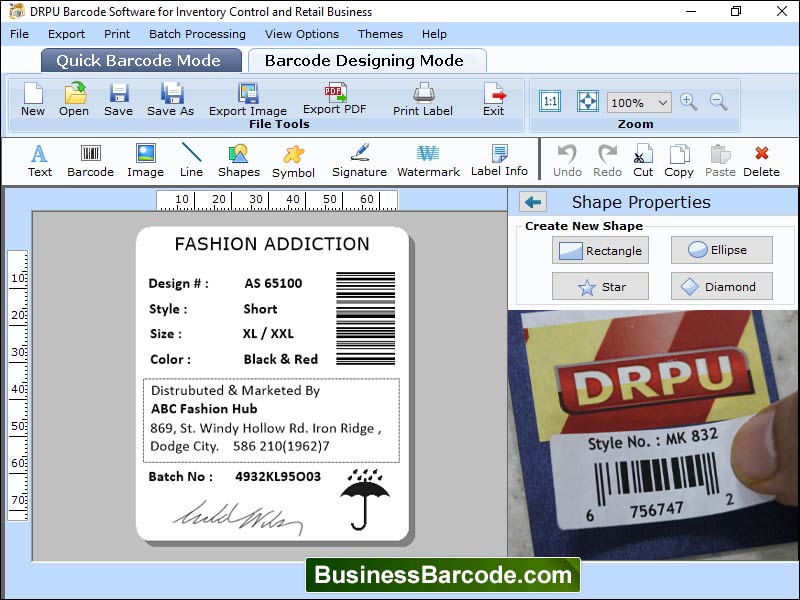Undo the last action
The image size is (800, 600).
567,160
